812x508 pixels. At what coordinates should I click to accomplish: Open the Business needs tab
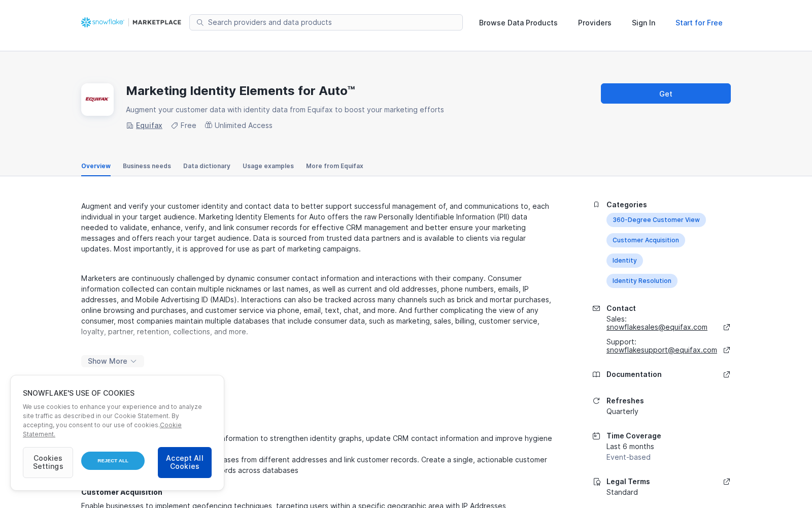tap(147, 166)
